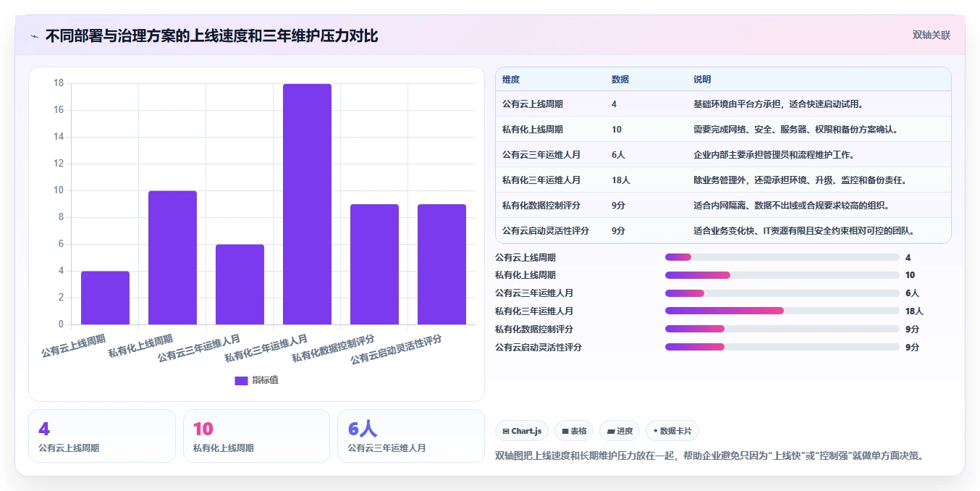Click the table value 18人
The image size is (980, 491).
pyautogui.click(x=621, y=180)
